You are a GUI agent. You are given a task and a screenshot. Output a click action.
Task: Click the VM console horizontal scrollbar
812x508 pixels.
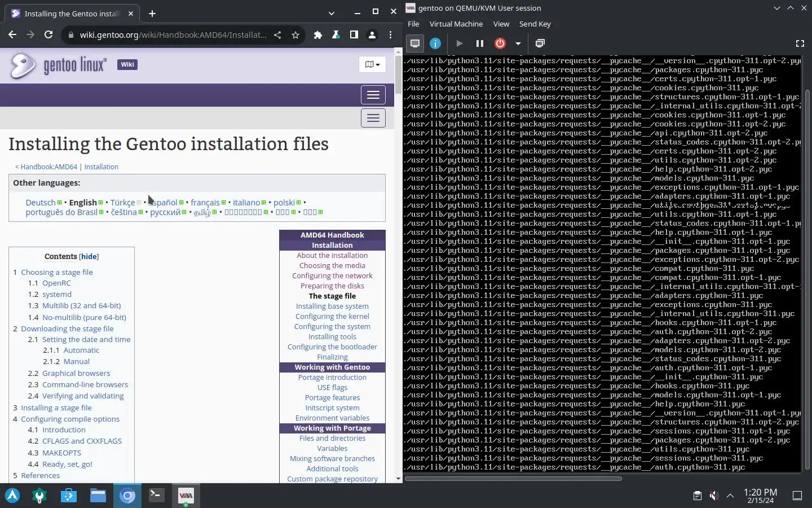click(x=513, y=479)
